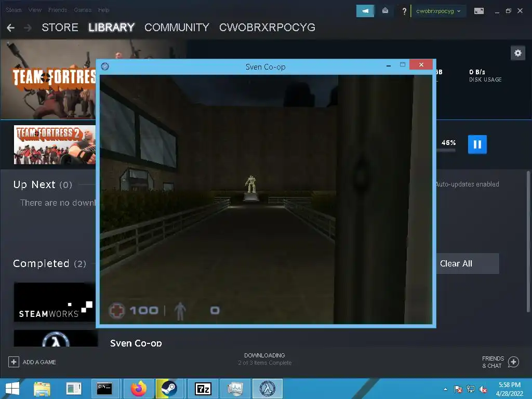The height and width of the screenshot is (399, 532).
Task: Click the Half-Life lambda completed thumbnail
Action: click(x=56, y=338)
